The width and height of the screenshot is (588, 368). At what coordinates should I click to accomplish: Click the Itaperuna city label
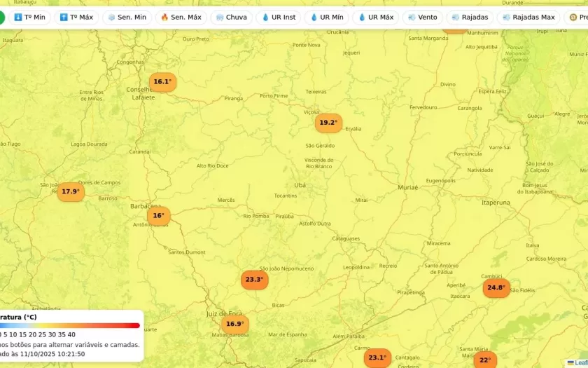(x=496, y=203)
